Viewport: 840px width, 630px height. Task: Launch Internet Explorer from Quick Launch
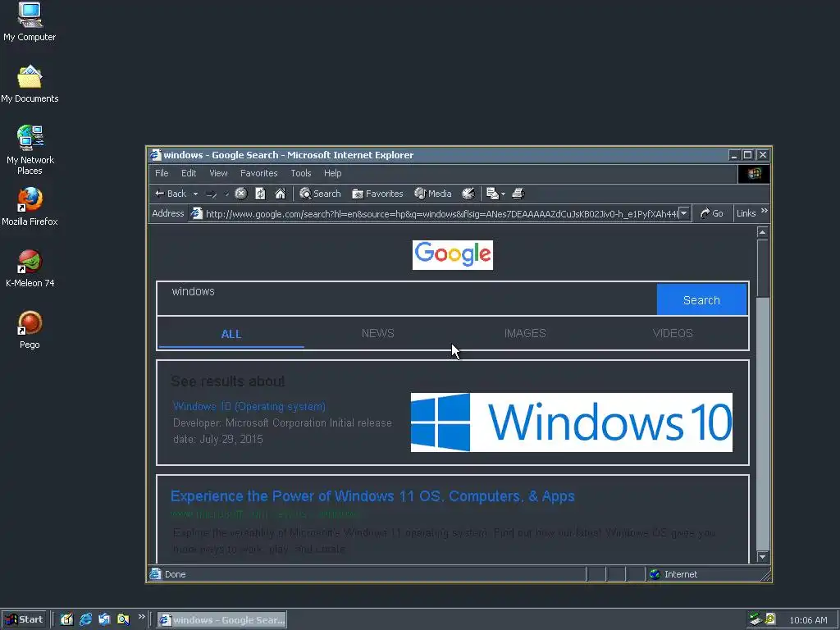(85, 619)
